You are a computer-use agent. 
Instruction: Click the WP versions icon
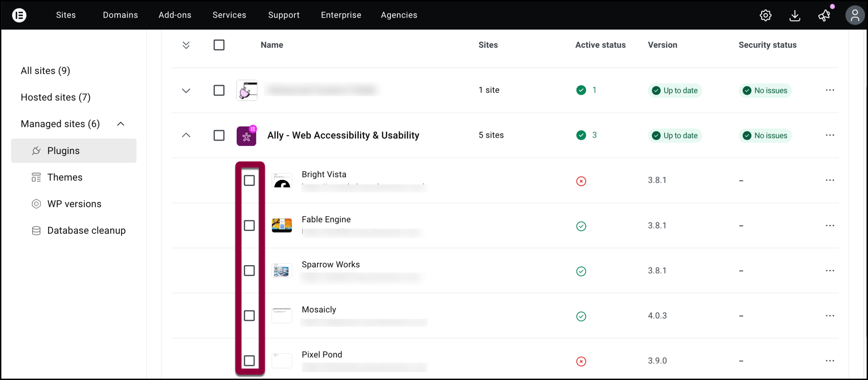(x=36, y=204)
